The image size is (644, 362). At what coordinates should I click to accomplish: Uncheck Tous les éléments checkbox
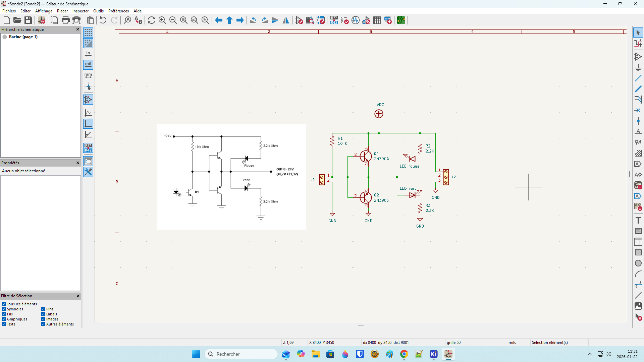[4, 304]
